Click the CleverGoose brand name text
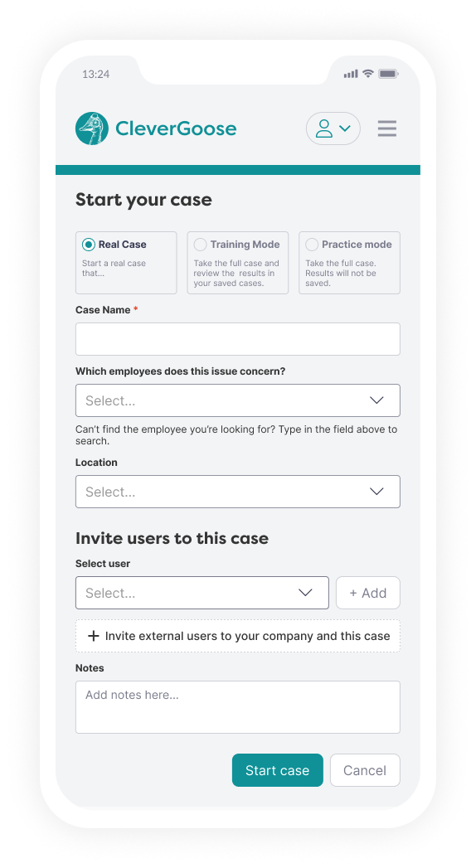The image size is (476, 868). coord(176,129)
